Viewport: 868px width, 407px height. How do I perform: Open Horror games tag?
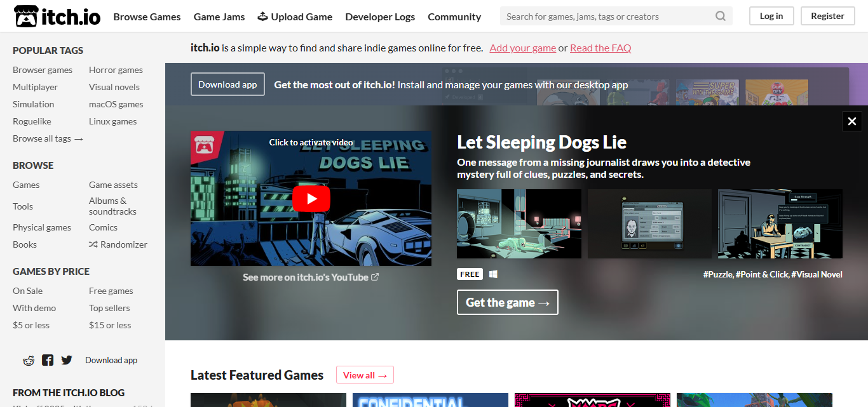(116, 70)
